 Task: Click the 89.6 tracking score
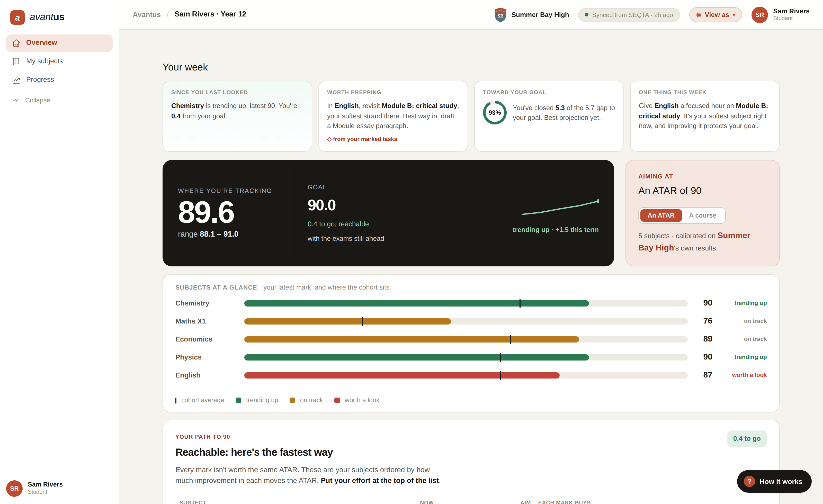tap(206, 212)
